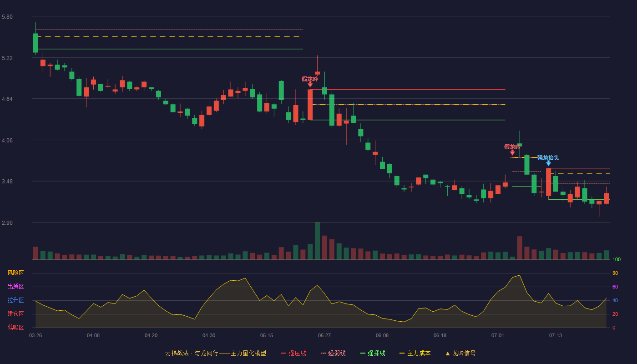This screenshot has height=364, width=637.
Task: Click the pink dashed icon beside 强弱线
Action: (323, 353)
